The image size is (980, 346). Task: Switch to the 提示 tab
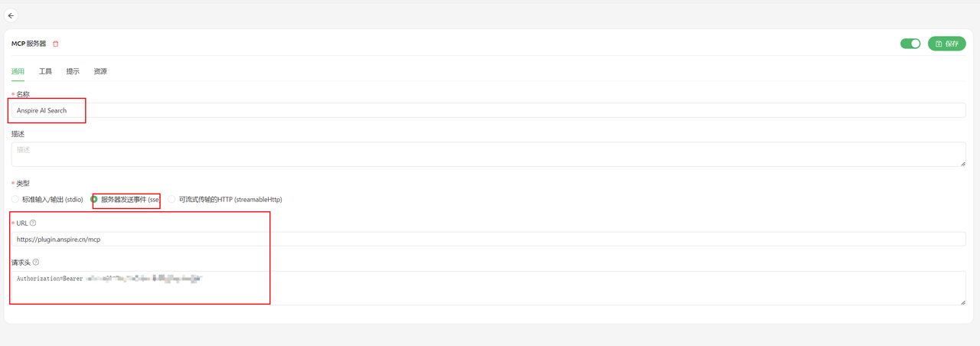(73, 71)
